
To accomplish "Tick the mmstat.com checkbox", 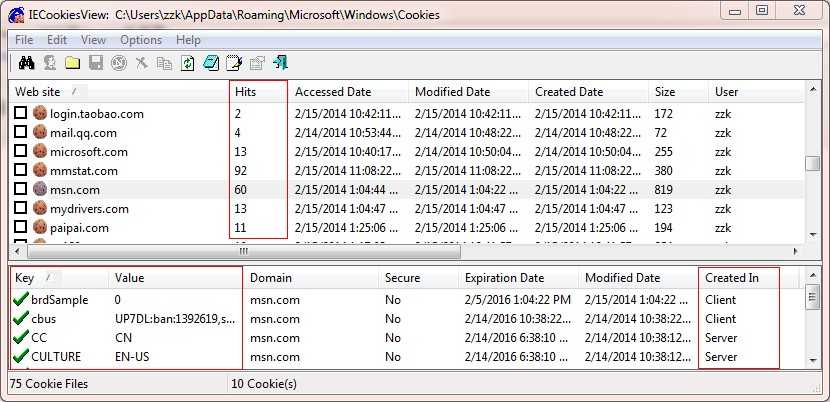I will [20, 170].
